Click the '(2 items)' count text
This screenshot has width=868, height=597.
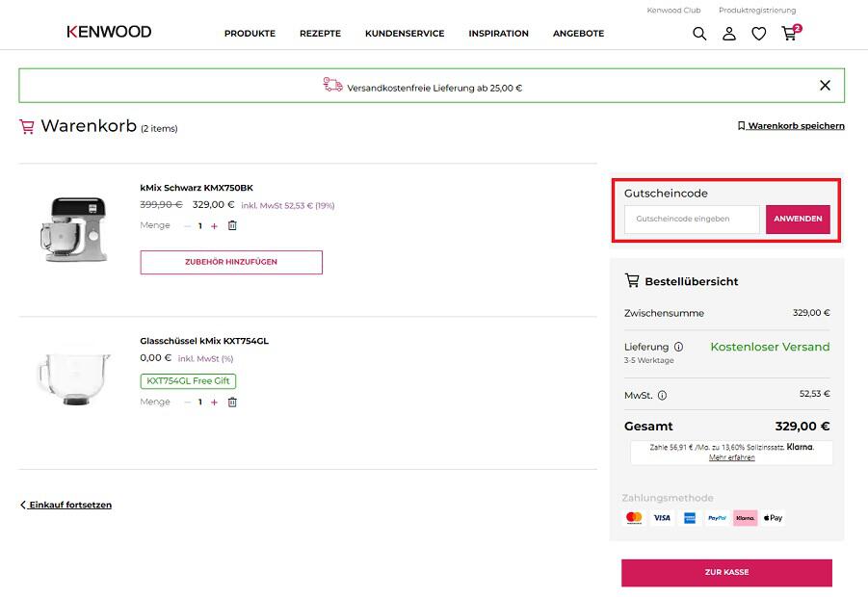coord(159,128)
